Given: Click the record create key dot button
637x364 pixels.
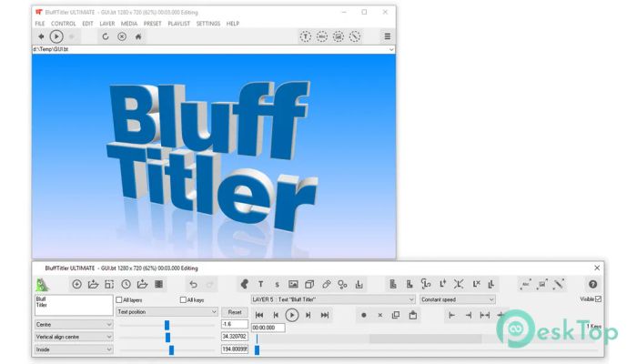Looking at the screenshot, I should point(364,315).
